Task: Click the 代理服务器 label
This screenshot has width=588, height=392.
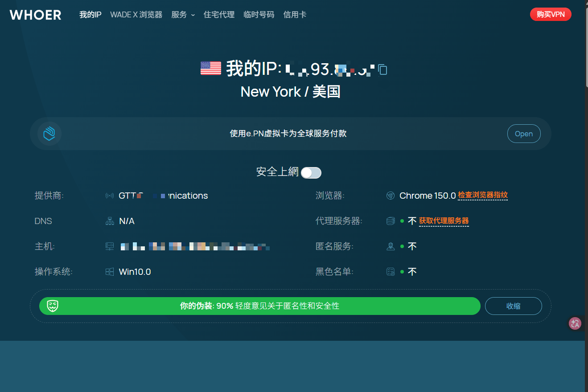Action: click(x=339, y=221)
